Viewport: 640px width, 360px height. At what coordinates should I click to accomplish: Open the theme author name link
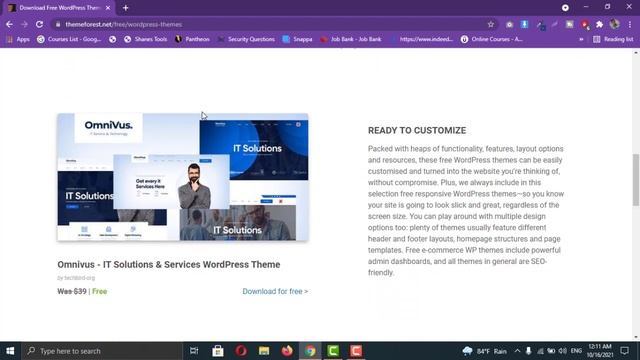tap(79, 278)
